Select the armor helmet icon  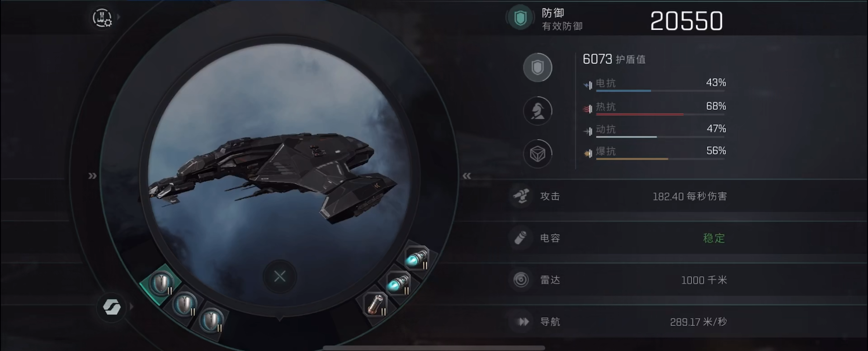538,111
